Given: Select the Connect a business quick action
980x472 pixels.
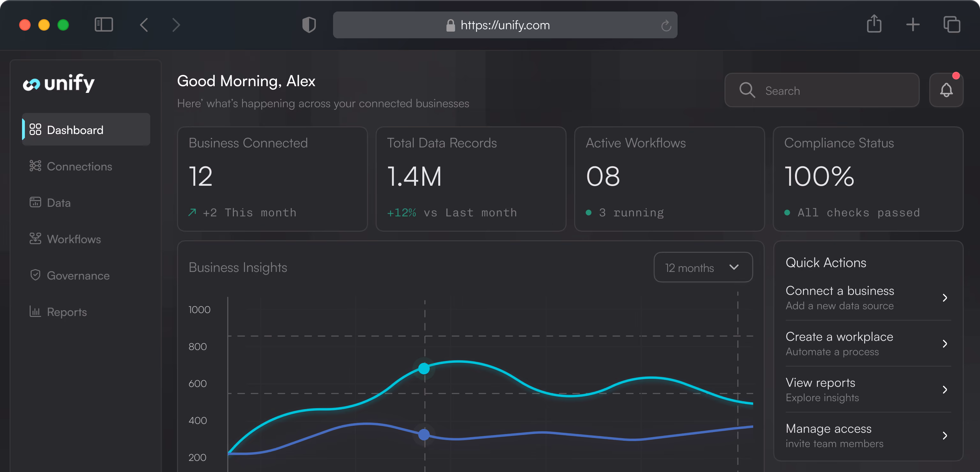Looking at the screenshot, I should tap(868, 298).
